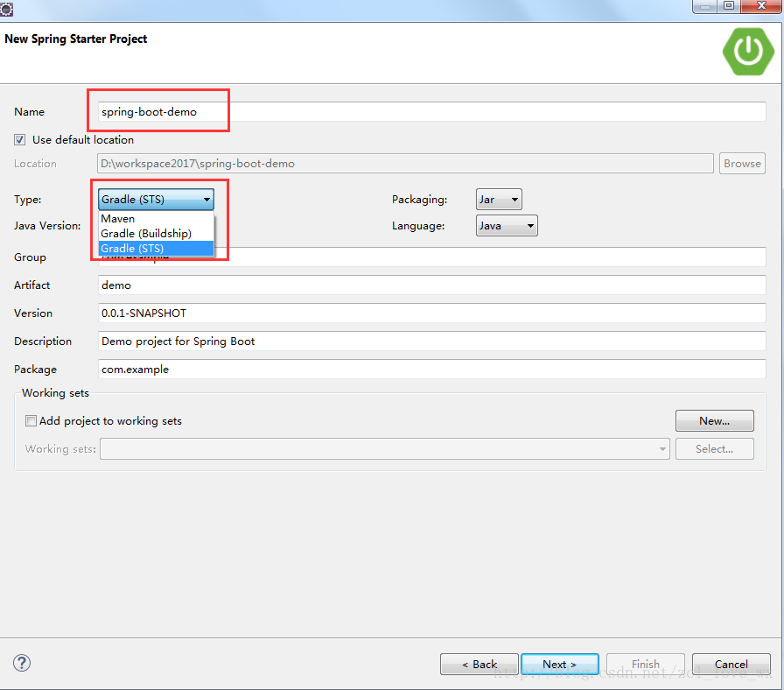This screenshot has height=690, width=784.
Task: Open the Language dropdown showing Java
Action: point(507,226)
